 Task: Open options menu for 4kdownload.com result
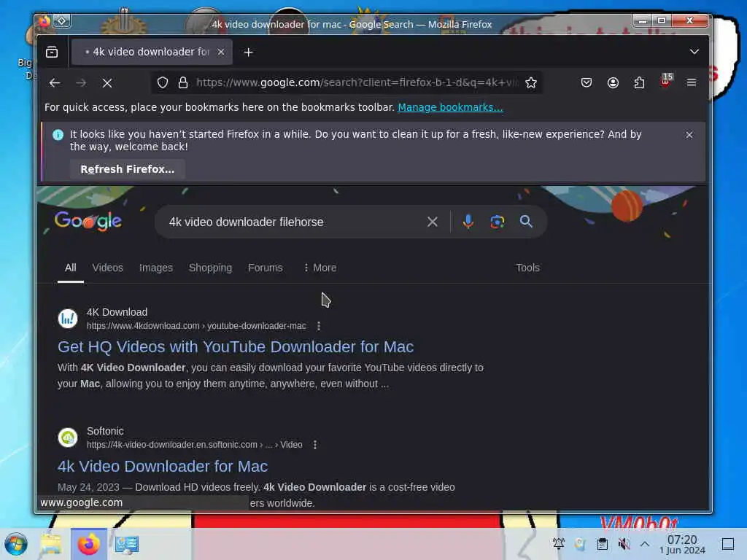pos(319,326)
